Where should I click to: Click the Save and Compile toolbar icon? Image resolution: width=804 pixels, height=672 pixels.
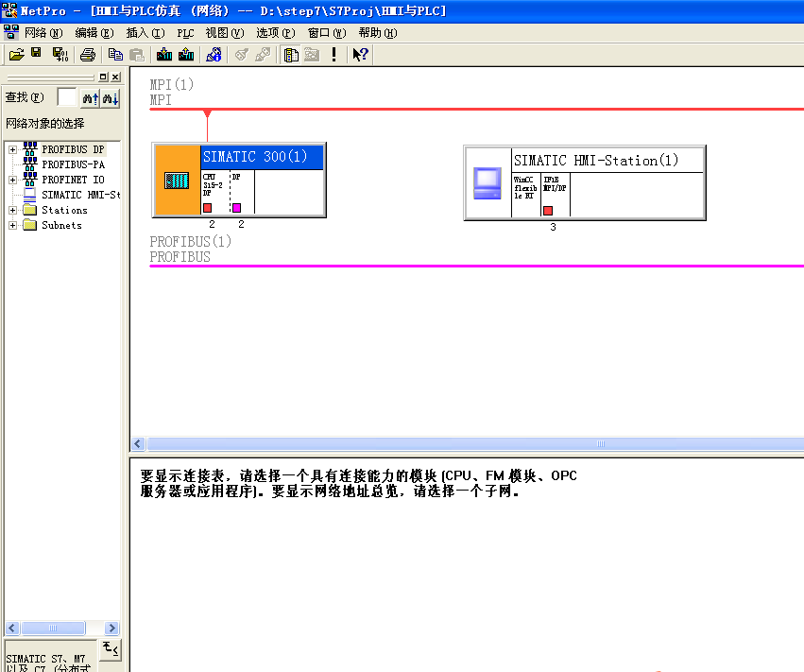(x=60, y=55)
